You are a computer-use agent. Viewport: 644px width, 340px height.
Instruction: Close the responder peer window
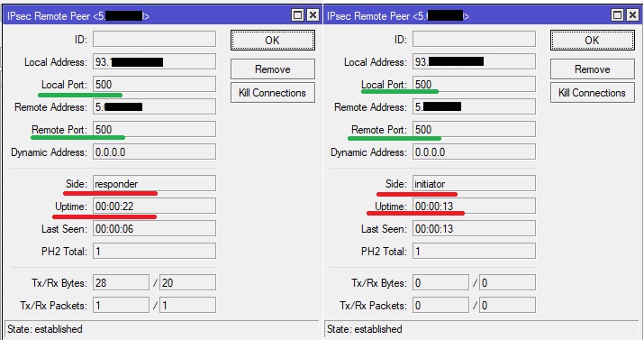pyautogui.click(x=313, y=15)
